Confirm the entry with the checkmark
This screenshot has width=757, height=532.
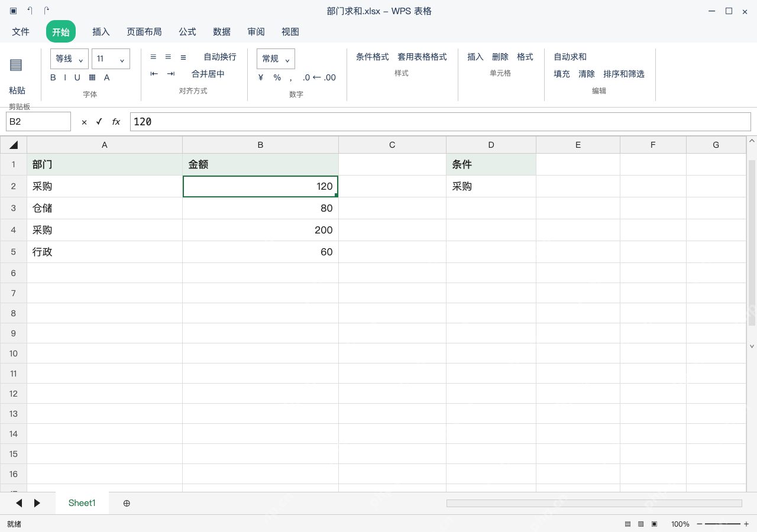99,122
